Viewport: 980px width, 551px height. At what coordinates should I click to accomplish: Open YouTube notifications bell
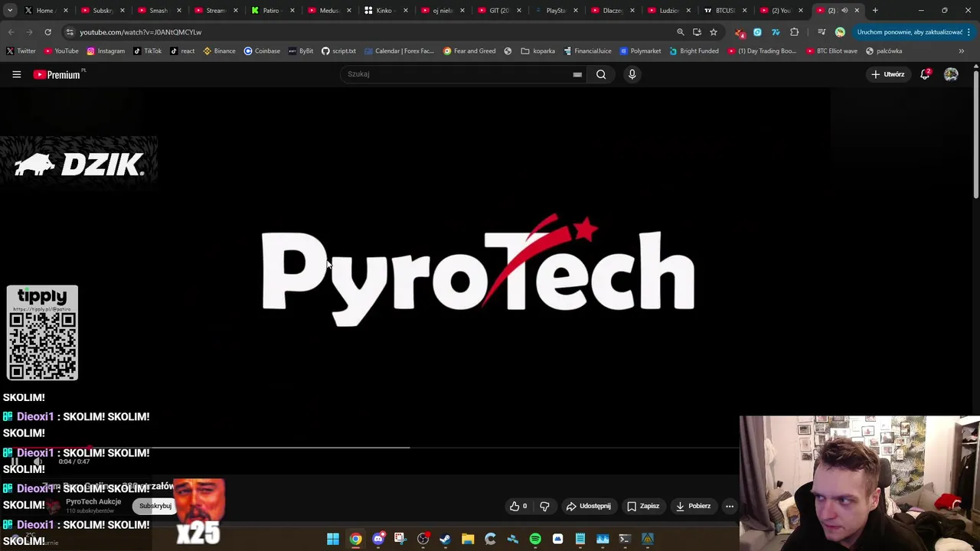925,74
